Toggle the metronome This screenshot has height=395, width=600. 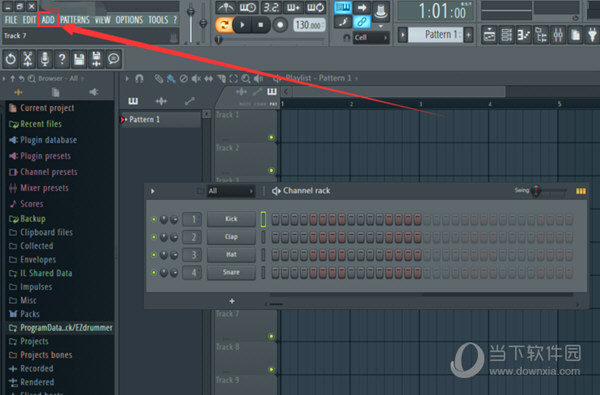tap(226, 7)
